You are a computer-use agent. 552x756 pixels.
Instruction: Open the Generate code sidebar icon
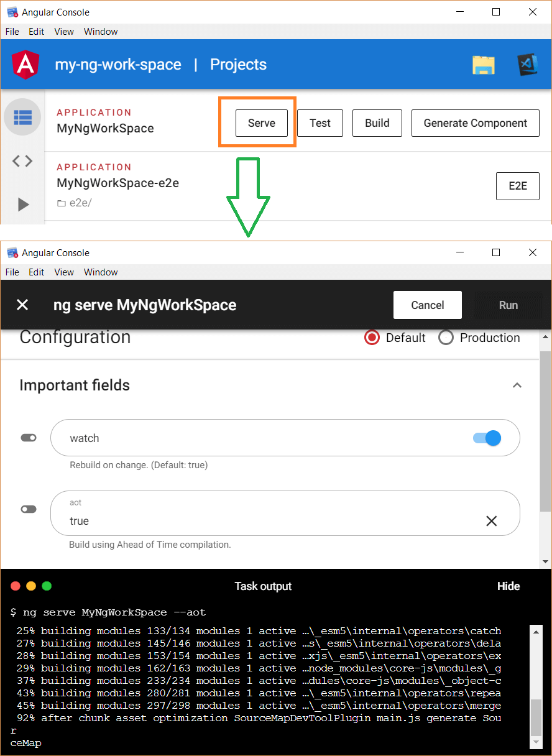coord(22,161)
